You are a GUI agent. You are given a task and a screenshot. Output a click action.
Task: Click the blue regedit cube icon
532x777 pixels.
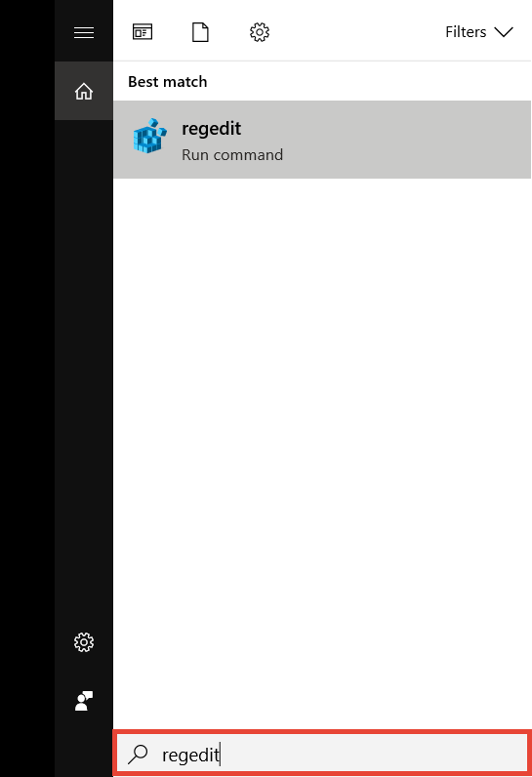click(149, 136)
